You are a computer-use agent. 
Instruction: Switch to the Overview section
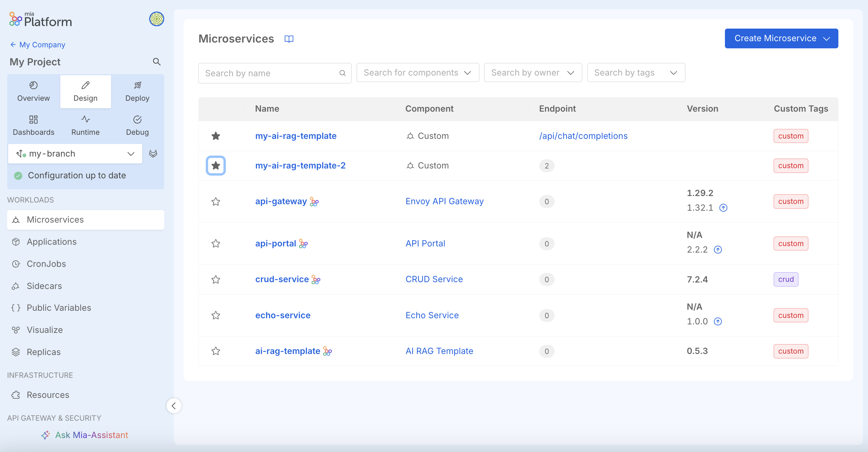point(33,92)
